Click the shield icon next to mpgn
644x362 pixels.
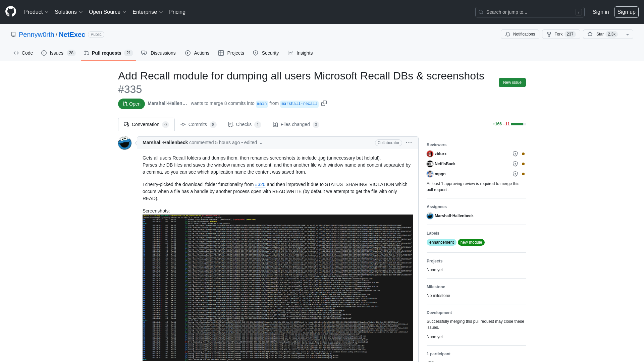(515, 174)
